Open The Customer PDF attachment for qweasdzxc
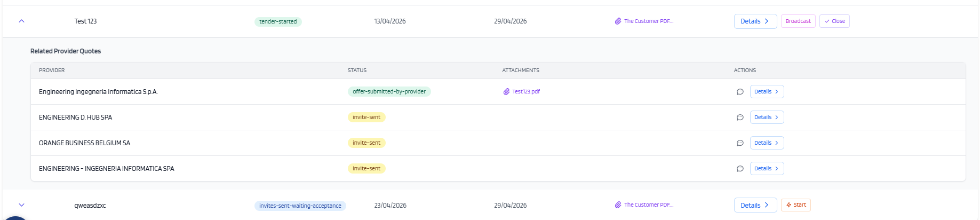The width and height of the screenshot is (980, 220). click(x=644, y=205)
